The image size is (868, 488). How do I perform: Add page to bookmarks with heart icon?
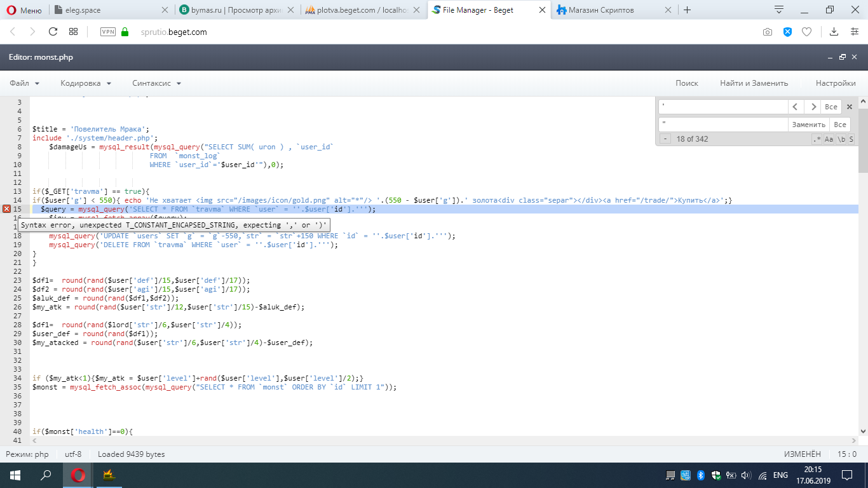(806, 32)
